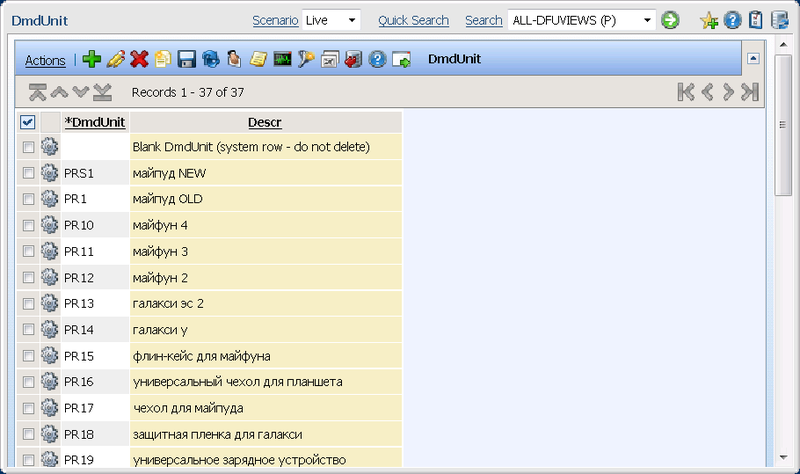Viewport: 800px width, 474px height.
Task: Click the vertical scrollbar thumb
Action: click(783, 125)
